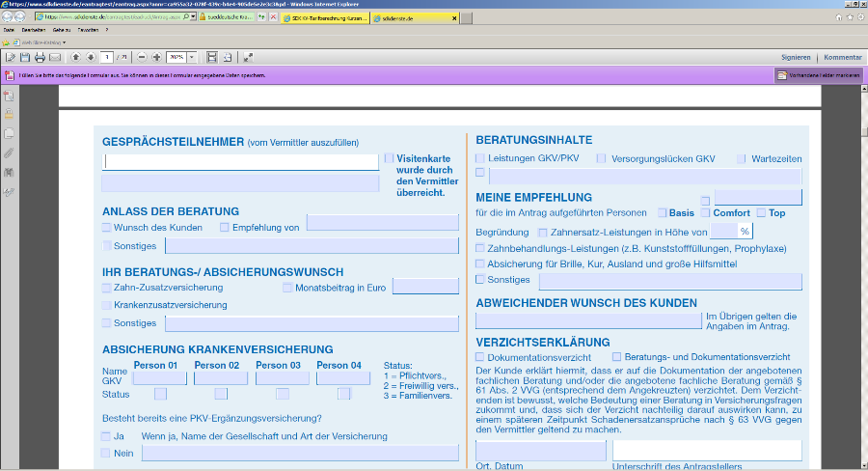Open the Kommentar pane
The height and width of the screenshot is (471, 868).
coord(843,57)
